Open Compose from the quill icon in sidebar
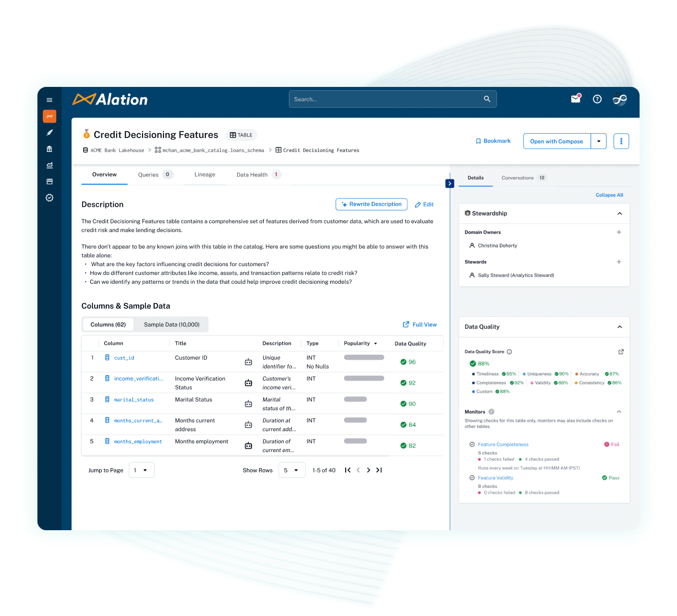This screenshot has width=677, height=616. 50,133
